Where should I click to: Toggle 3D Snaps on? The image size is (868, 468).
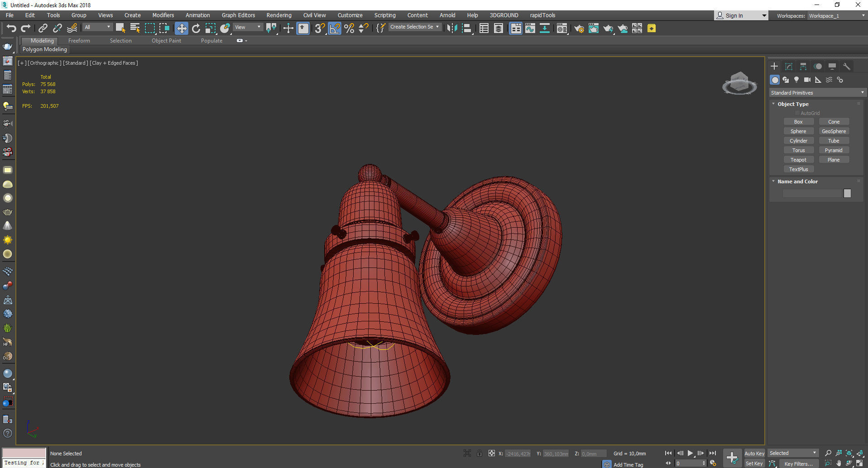pos(320,29)
